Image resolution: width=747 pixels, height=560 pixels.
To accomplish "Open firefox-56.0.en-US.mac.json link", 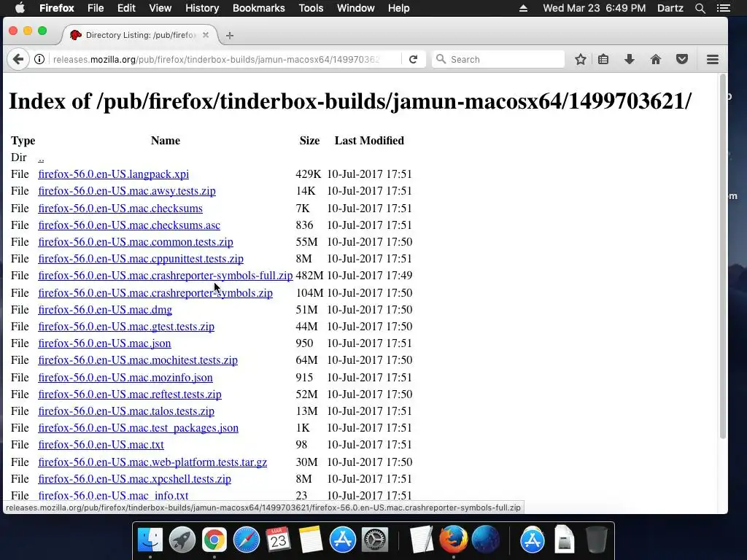I will click(104, 343).
